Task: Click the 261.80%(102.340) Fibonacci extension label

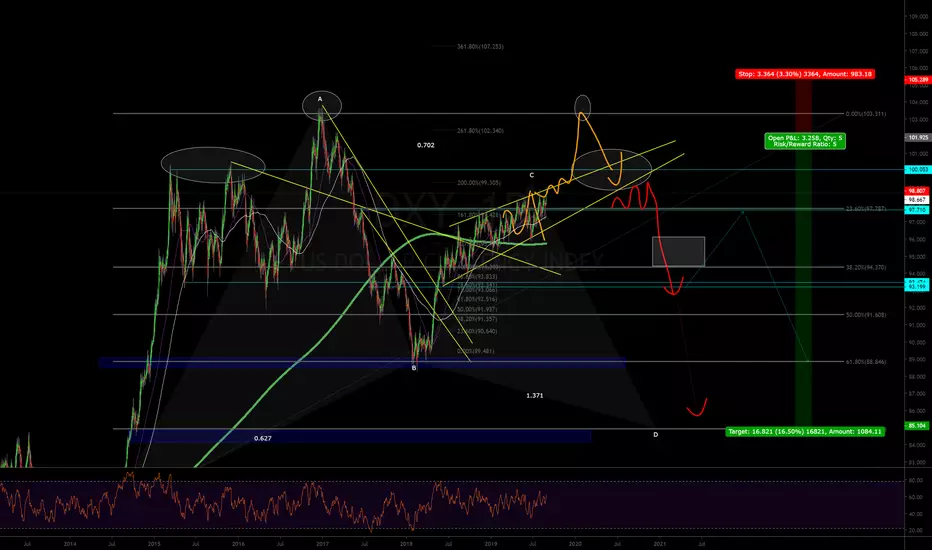Action: coord(480,131)
